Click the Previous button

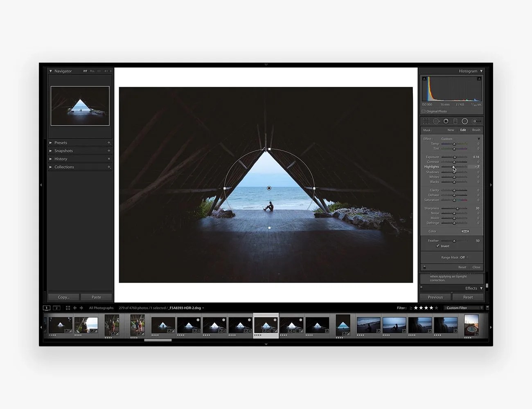tap(435, 297)
